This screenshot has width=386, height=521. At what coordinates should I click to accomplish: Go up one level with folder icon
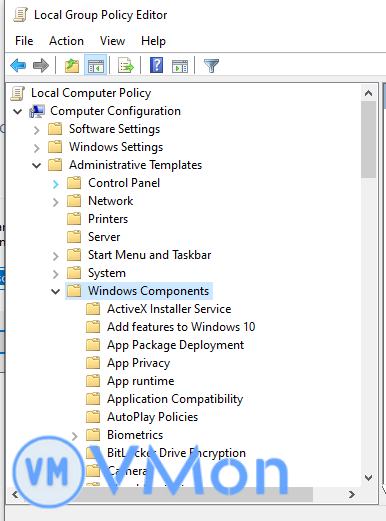[x=72, y=65]
